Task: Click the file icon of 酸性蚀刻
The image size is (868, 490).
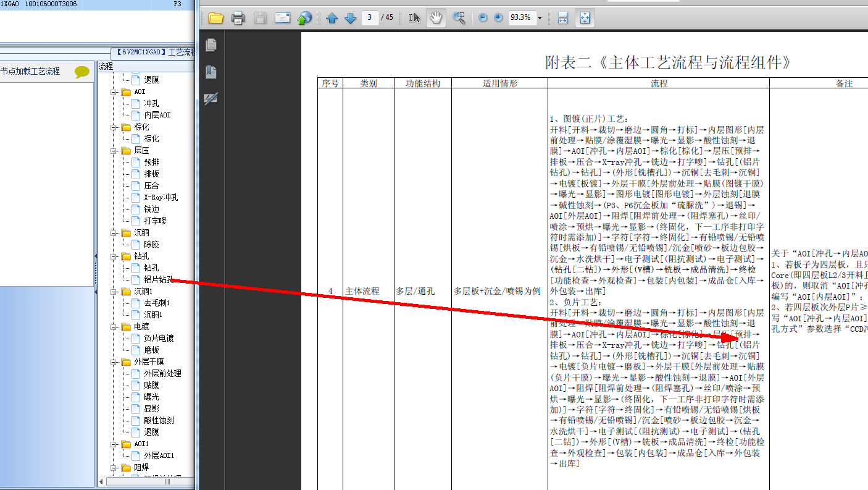Action: coord(136,420)
